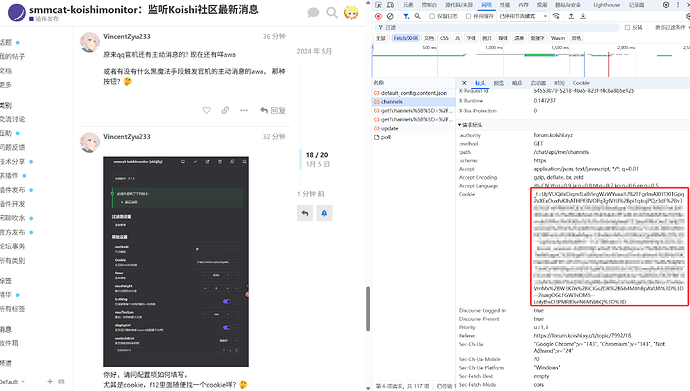Select the 全部 (All) filter chip
This screenshot has height=391, width=690.
[381, 38]
